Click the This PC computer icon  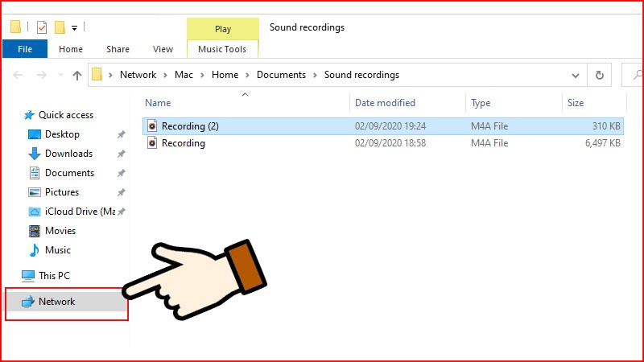(x=29, y=276)
